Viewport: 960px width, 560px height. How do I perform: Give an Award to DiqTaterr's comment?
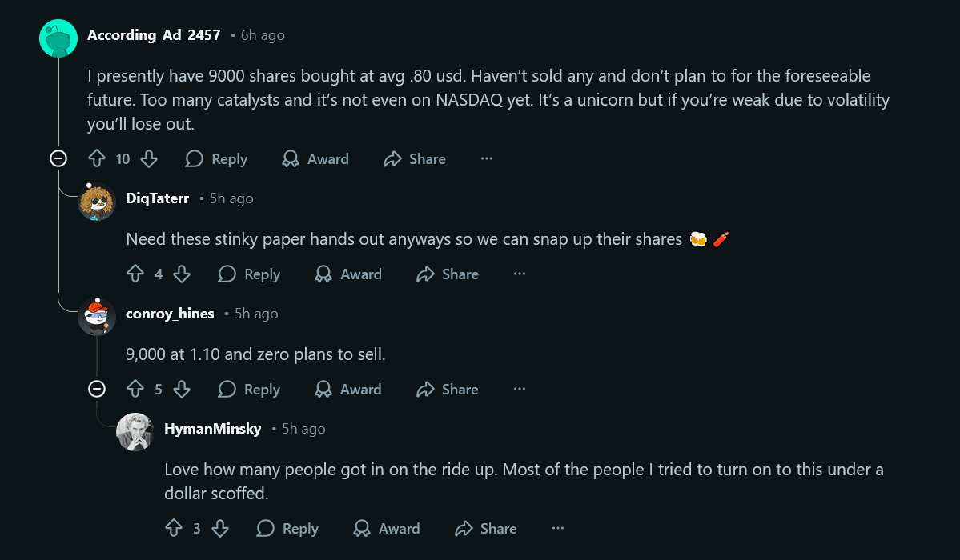pyautogui.click(x=348, y=274)
